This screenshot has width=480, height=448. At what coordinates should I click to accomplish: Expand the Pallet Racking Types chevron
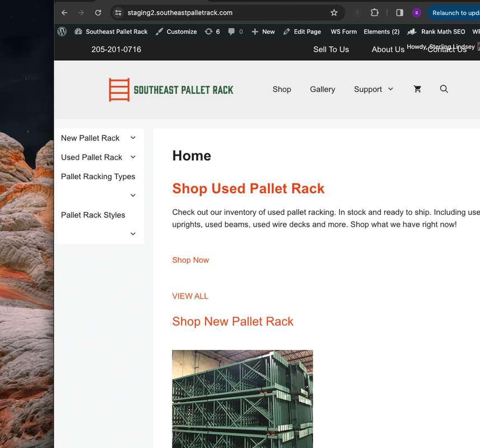133,195
